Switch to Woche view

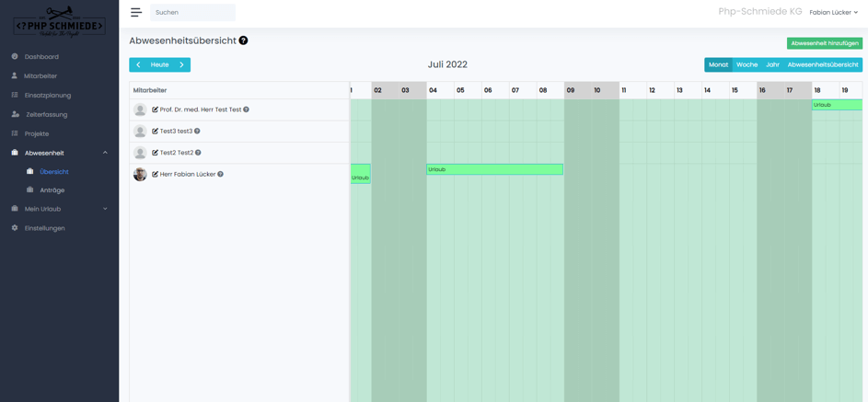746,65
